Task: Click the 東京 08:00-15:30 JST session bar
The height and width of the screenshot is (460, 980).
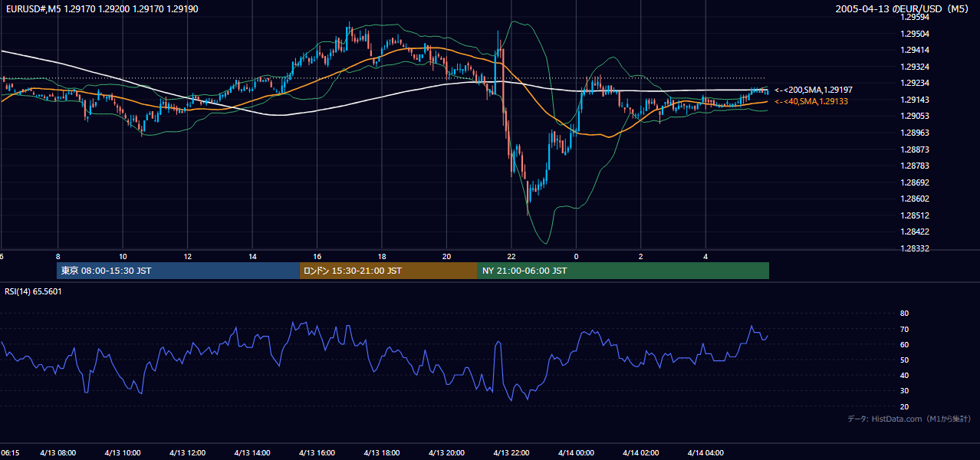Action: 178,271
